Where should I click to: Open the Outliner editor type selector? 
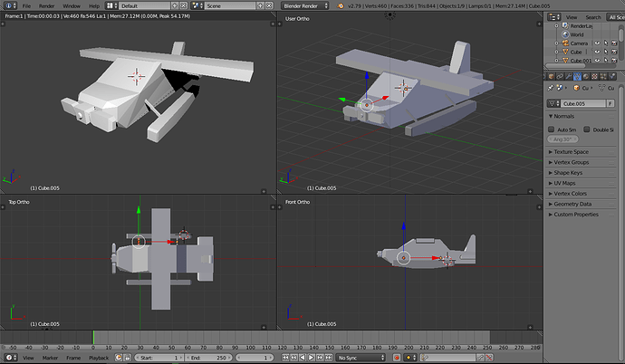coord(554,16)
